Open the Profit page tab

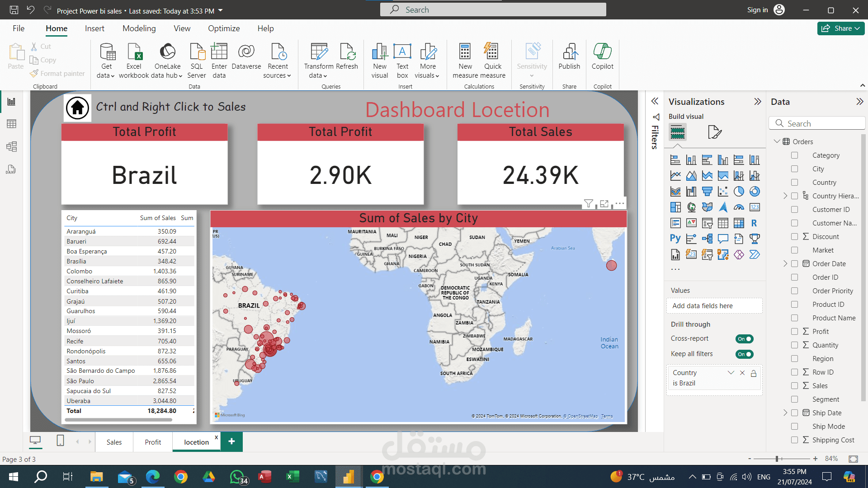tap(153, 442)
